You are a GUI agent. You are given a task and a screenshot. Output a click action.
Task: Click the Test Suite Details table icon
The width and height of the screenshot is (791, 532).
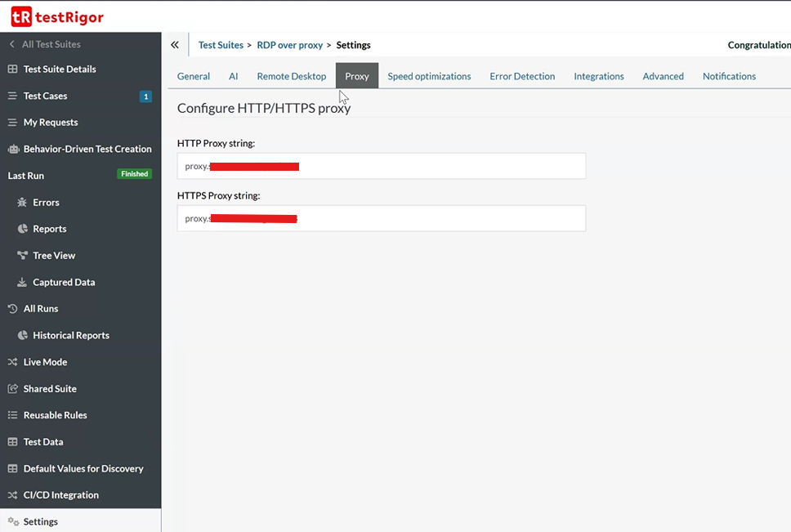(12, 69)
